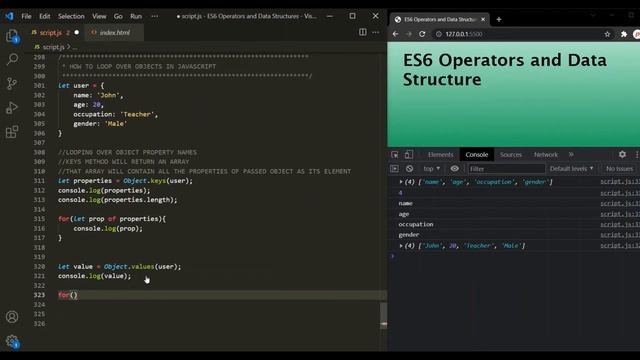
Task: Click the browser address bar URL
Action: pos(464,34)
